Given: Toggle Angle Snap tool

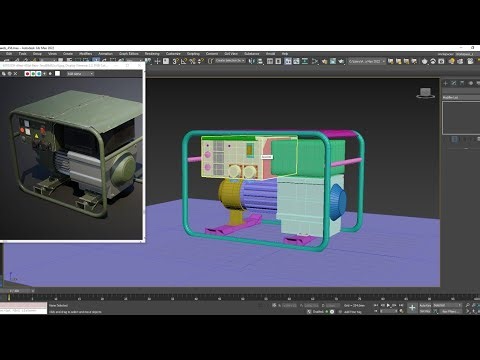Looking at the screenshot, I should pyautogui.click(x=184, y=61).
